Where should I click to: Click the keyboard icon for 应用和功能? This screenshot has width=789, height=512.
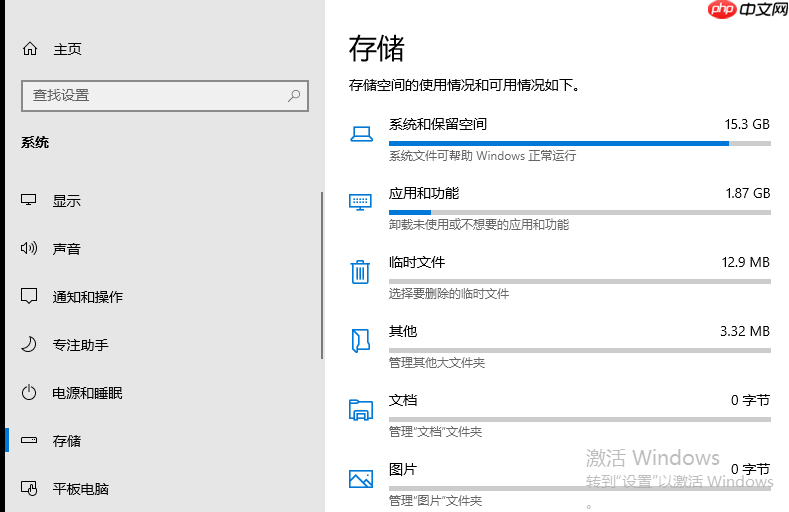(360, 202)
